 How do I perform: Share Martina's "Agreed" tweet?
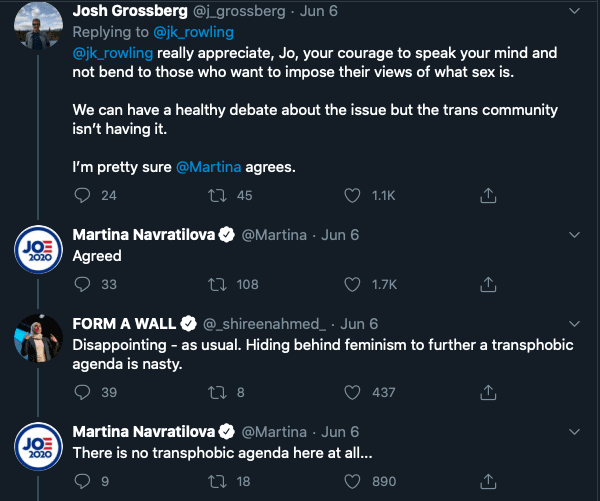487,284
